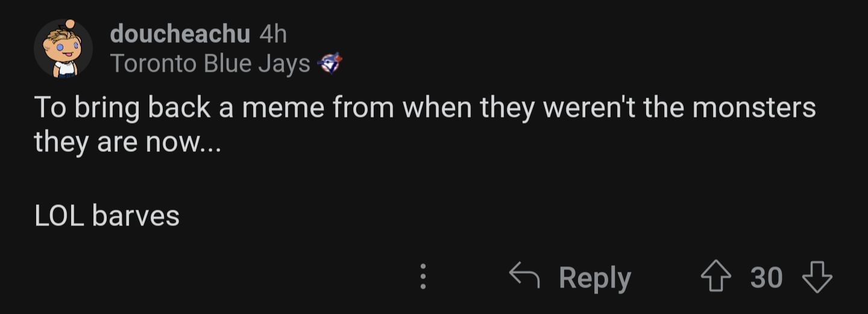Click the "LOL barves" line
Viewport: 868px width, 314px height.
[107, 216]
